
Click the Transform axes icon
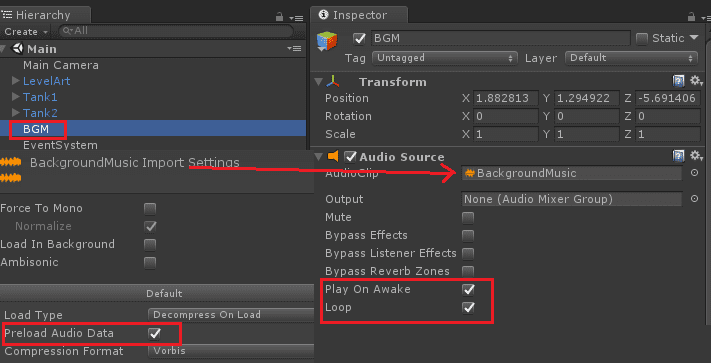(334, 82)
